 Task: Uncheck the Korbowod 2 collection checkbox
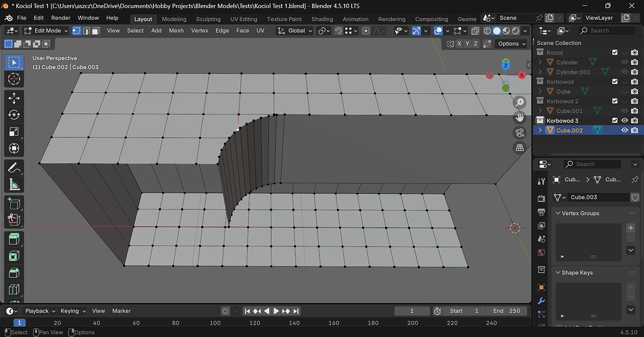click(615, 101)
